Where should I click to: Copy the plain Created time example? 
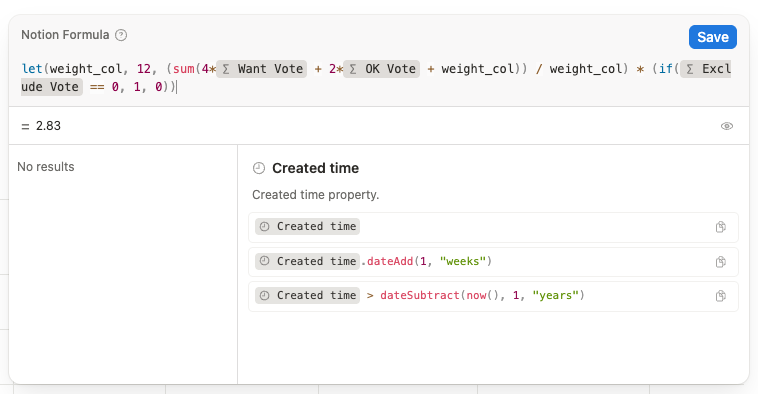tap(720, 227)
